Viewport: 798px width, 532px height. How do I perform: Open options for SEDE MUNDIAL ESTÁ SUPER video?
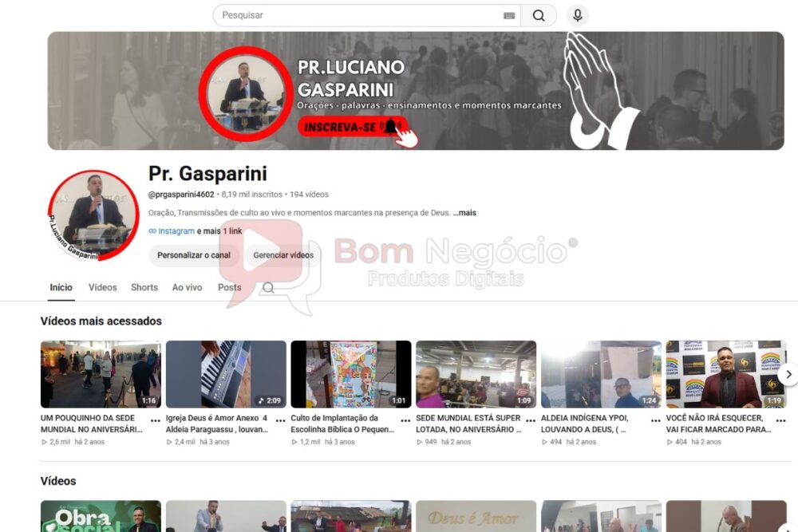click(x=531, y=420)
